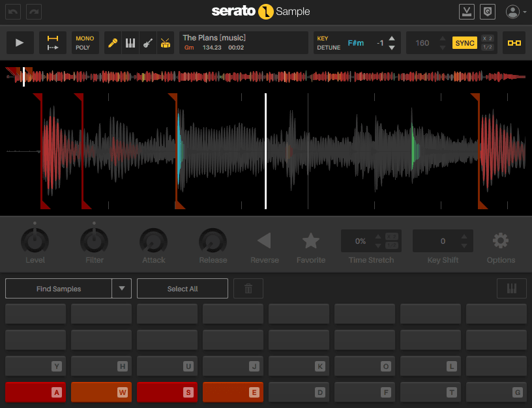Screen dimensions: 532x408
Task: Toggle the bass stem guitar icon
Action: (148, 43)
